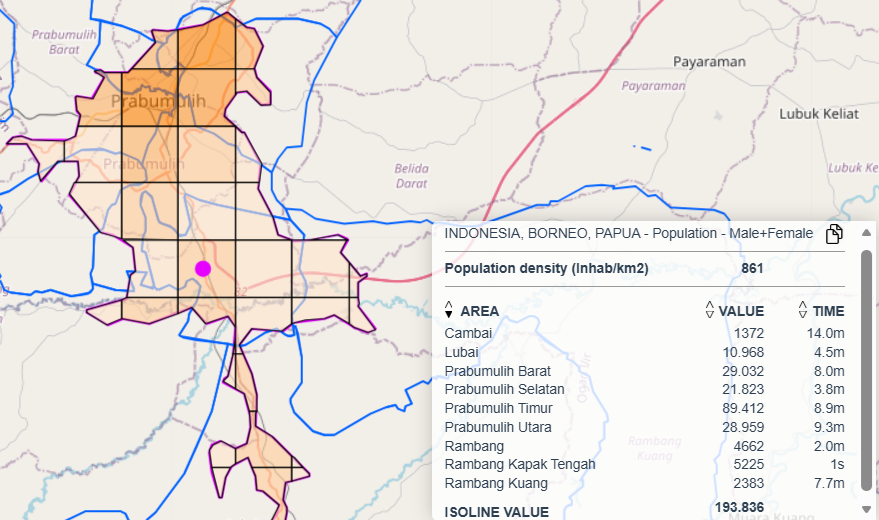879x520 pixels.
Task: Click the value 5225 for Rambang Kapak Tengah
Action: [x=748, y=465]
